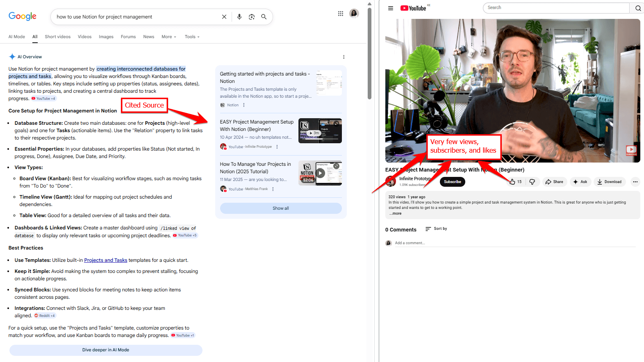This screenshot has width=644, height=362.
Task: Open the Projects and Tasks link
Action: tap(106, 260)
